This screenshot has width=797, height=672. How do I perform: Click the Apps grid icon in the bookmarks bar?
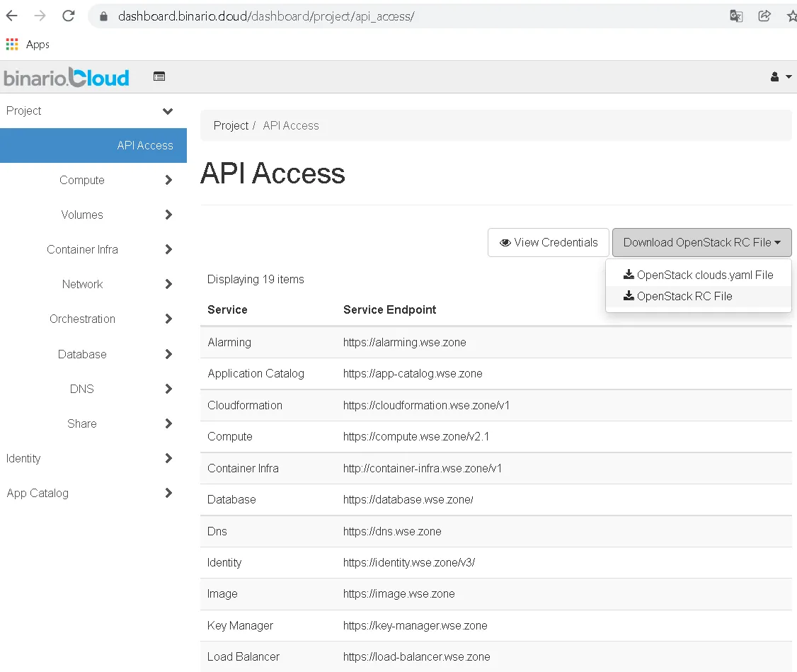point(11,44)
